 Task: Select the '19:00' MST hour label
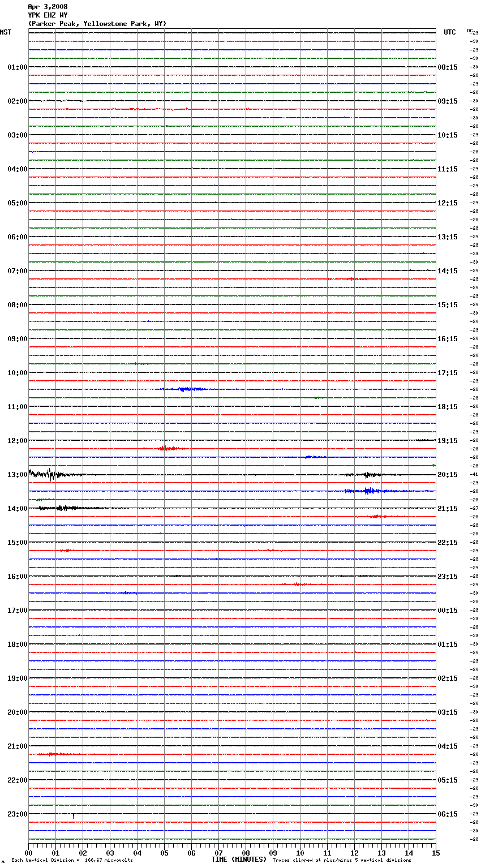(18, 678)
